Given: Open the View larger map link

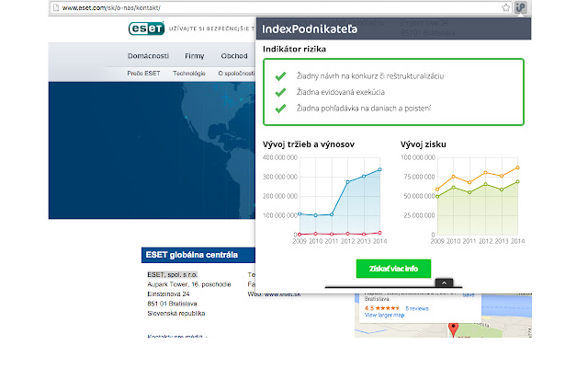Looking at the screenshot, I should pyautogui.click(x=384, y=315).
